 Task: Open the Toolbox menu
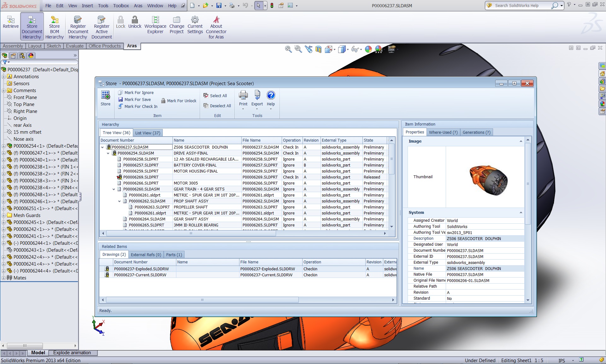(x=121, y=6)
